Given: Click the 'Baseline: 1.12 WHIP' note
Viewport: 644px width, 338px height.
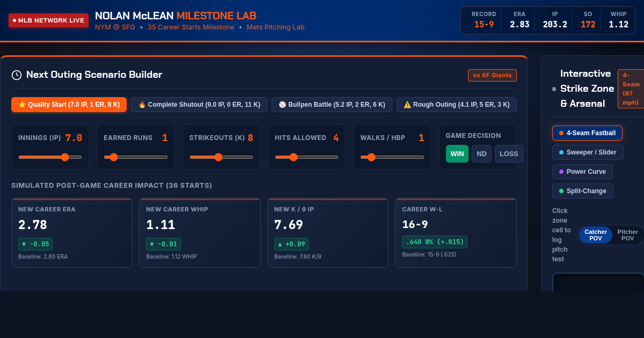Looking at the screenshot, I should tap(172, 256).
